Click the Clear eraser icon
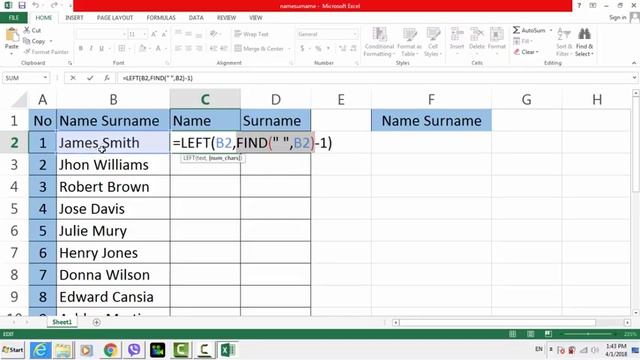 click(517, 52)
